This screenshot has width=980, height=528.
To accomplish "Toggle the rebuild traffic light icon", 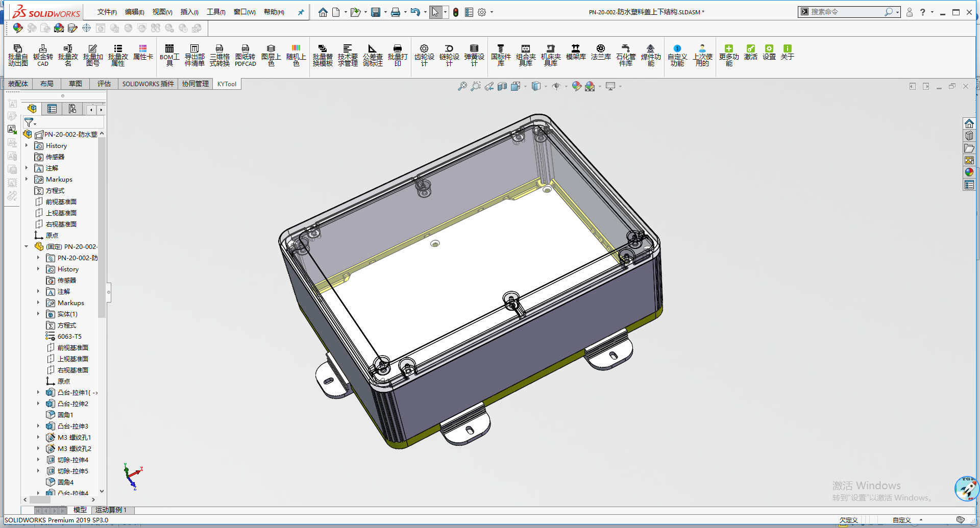I will pyautogui.click(x=456, y=12).
